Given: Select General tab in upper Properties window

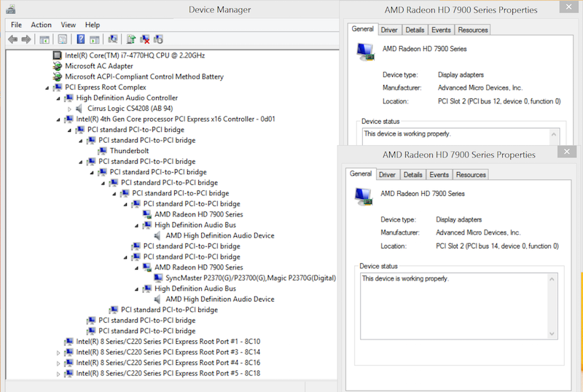Looking at the screenshot, I should pyautogui.click(x=362, y=29).
